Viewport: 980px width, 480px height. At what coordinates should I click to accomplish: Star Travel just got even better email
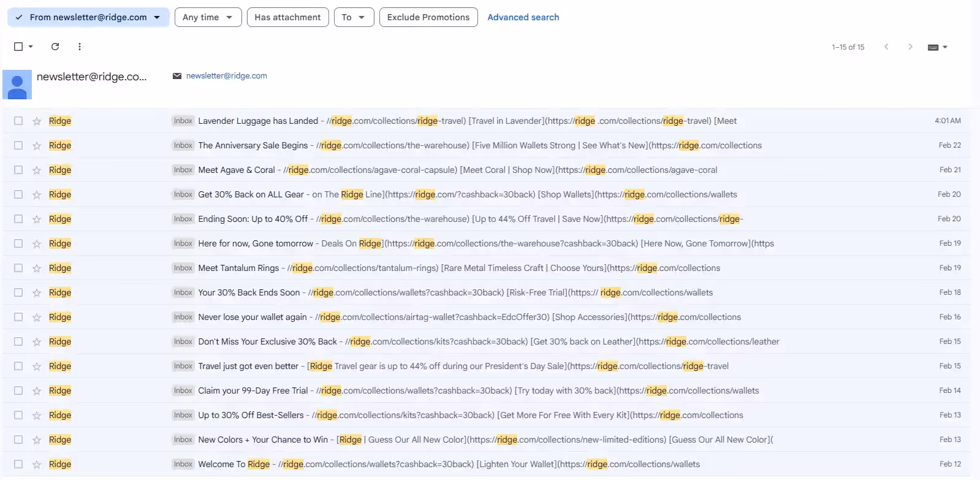point(37,367)
